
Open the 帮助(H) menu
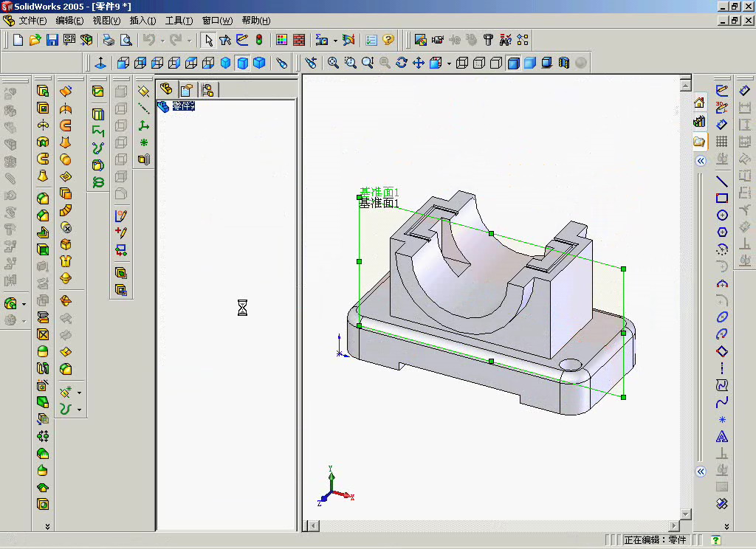256,20
